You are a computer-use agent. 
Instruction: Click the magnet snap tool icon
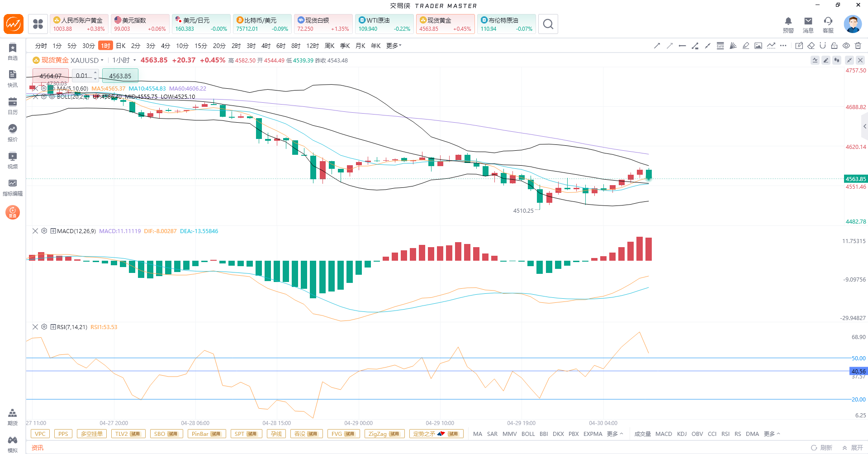click(x=822, y=46)
